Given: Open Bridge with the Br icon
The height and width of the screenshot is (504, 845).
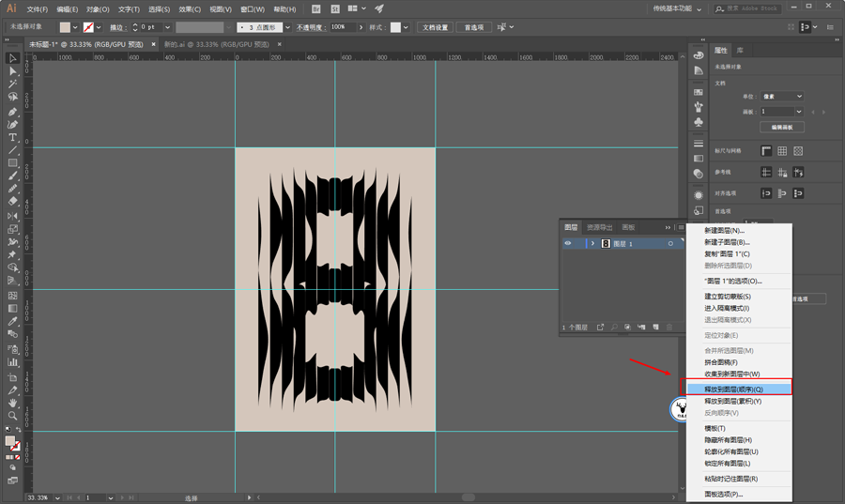Looking at the screenshot, I should (315, 8).
